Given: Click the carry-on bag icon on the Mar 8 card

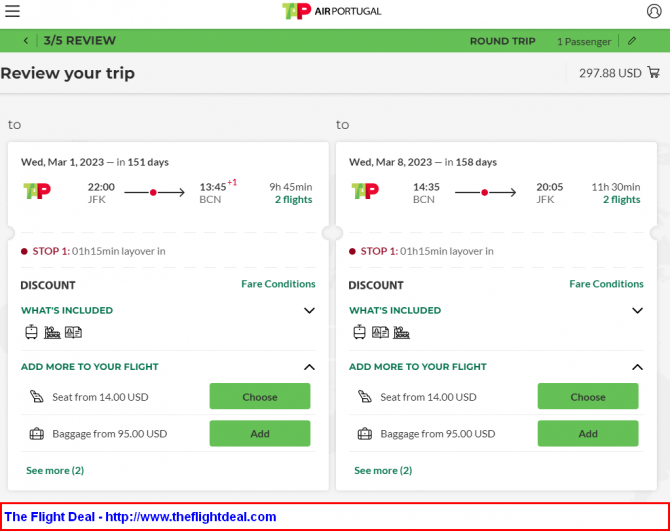Looking at the screenshot, I should pos(359,332).
